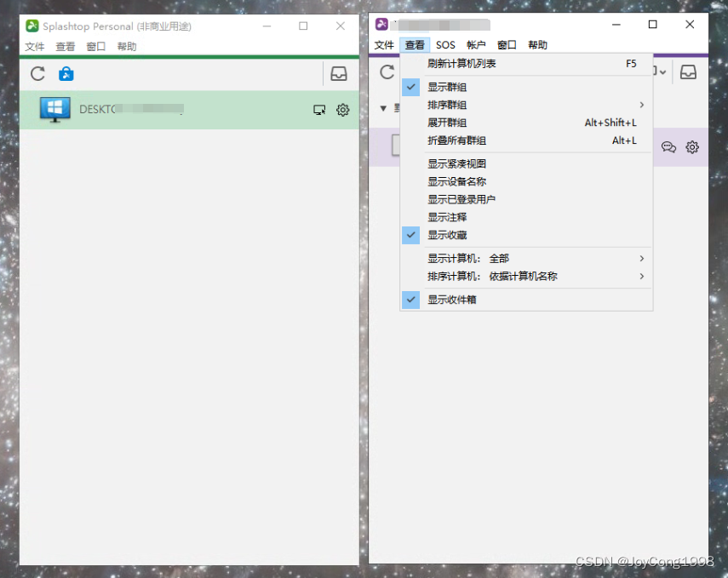
Task: Open 帮助 menu in purple window
Action: point(537,45)
